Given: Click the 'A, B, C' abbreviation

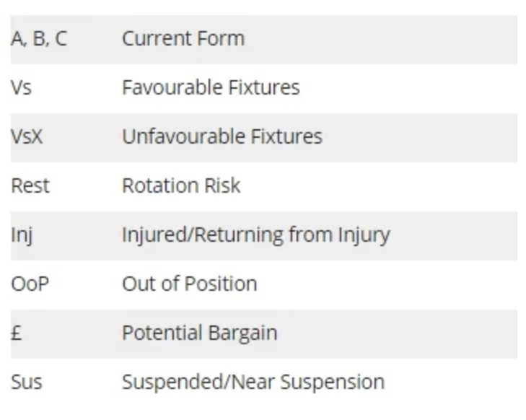Looking at the screenshot, I should (39, 38).
